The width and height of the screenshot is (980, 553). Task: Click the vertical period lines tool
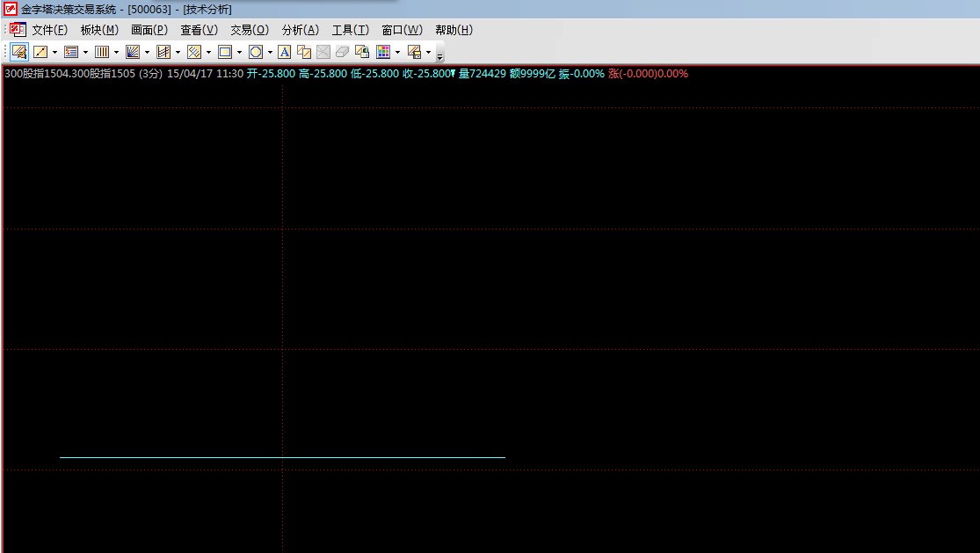tap(102, 52)
